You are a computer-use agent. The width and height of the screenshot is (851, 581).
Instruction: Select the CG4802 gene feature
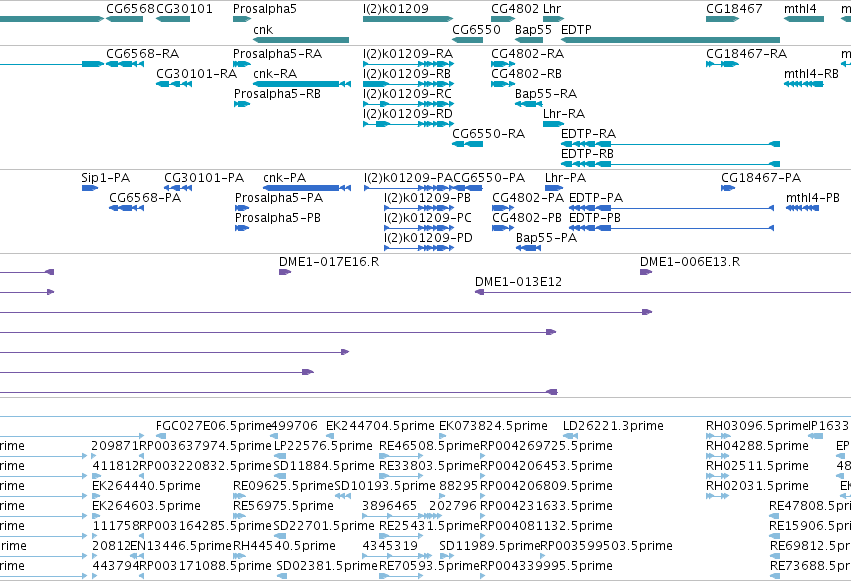(503, 19)
